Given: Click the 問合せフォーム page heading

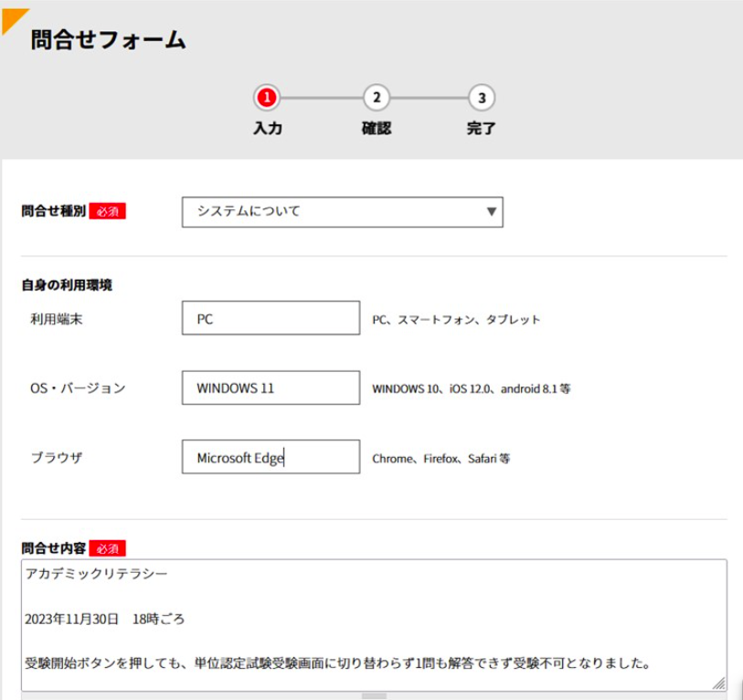Looking at the screenshot, I should (x=108, y=39).
